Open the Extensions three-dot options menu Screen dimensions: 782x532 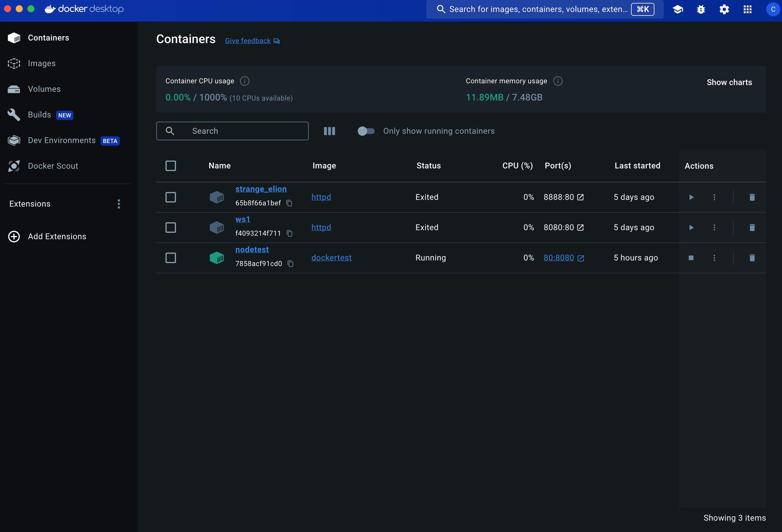point(119,204)
